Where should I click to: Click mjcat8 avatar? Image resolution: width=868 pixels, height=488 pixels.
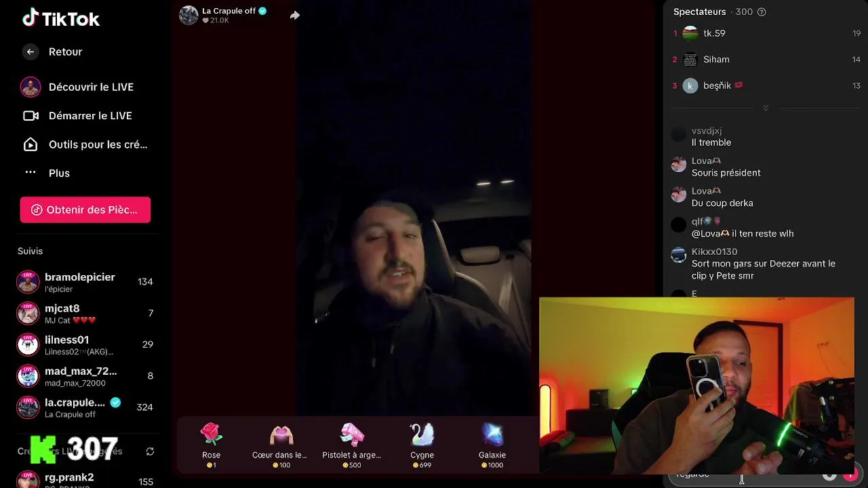coord(28,313)
